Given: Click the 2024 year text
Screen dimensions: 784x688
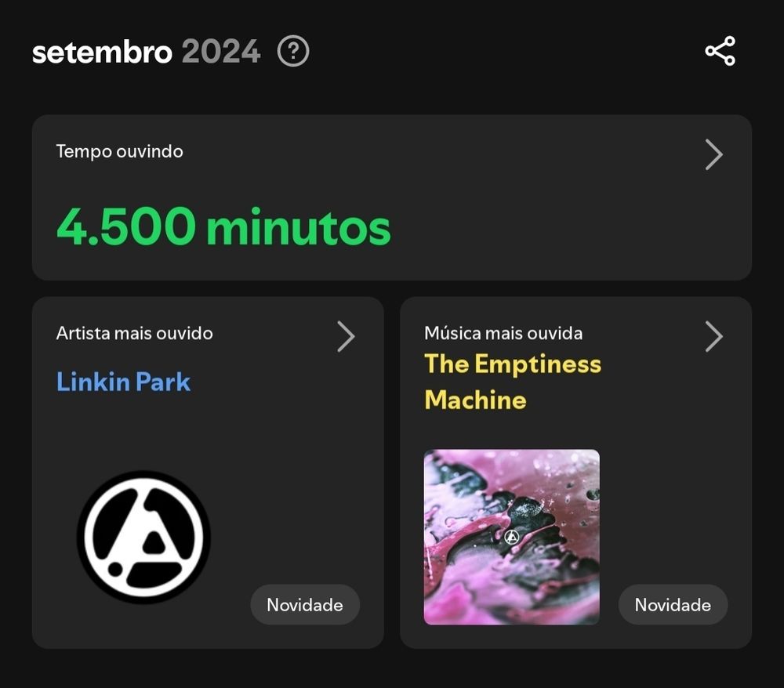Looking at the screenshot, I should (221, 52).
